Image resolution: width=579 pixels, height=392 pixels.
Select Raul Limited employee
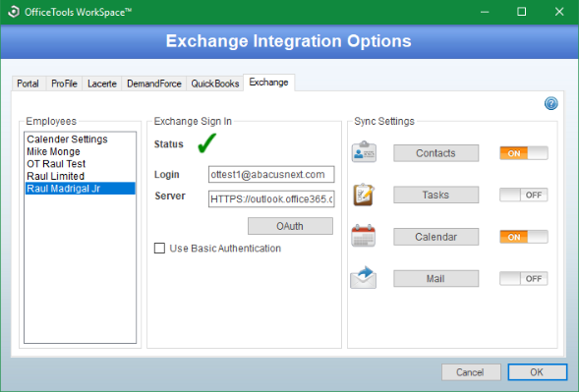(81, 176)
